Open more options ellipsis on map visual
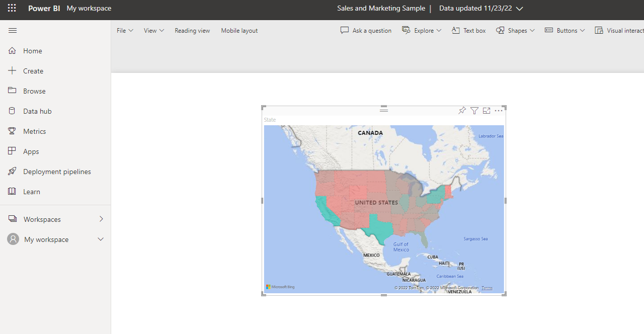The width and height of the screenshot is (644, 334). [499, 111]
